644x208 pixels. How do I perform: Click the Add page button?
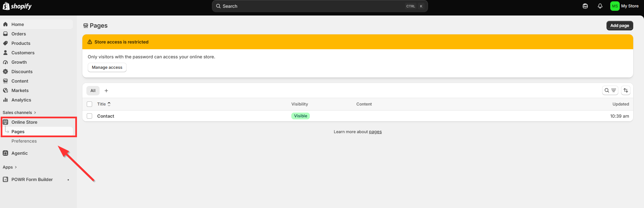coord(620,26)
